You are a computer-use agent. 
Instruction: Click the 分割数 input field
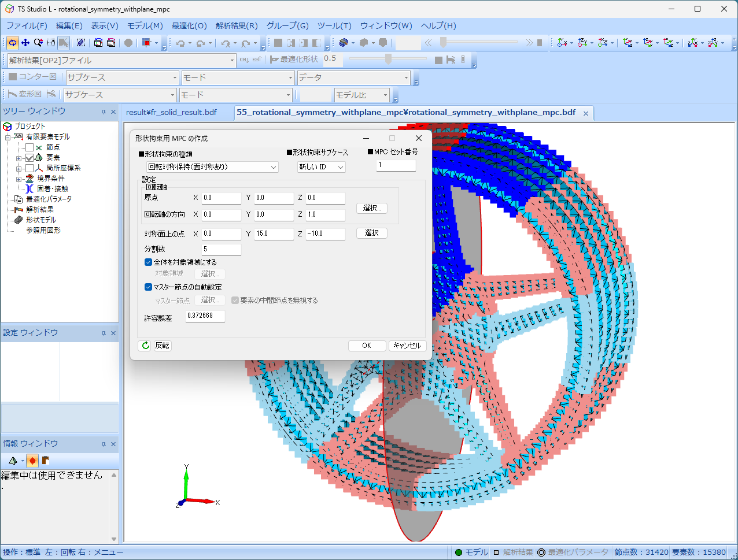pos(222,250)
